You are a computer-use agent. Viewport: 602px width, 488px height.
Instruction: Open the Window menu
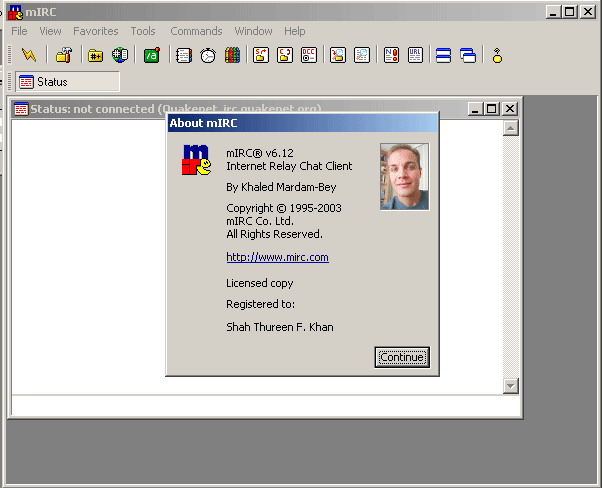coord(253,31)
